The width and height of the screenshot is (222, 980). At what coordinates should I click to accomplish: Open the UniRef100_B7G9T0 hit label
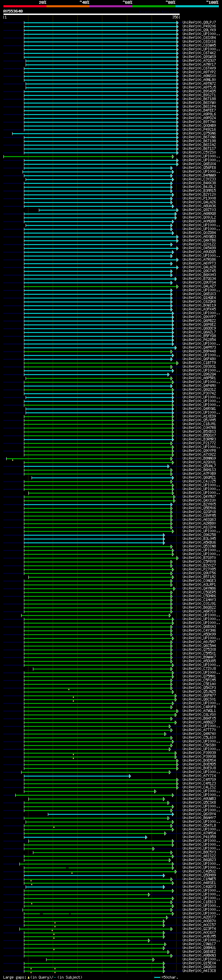199,558
